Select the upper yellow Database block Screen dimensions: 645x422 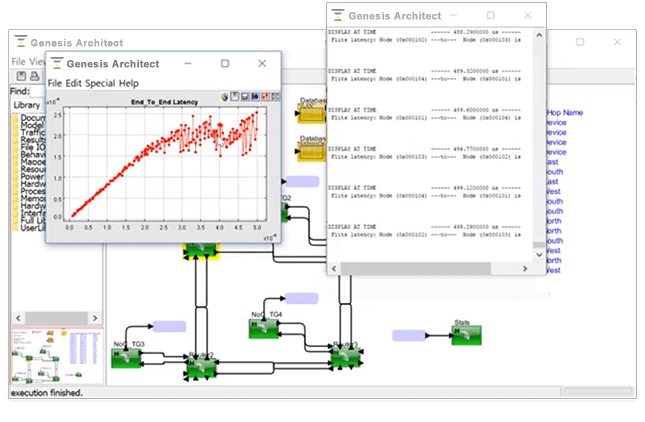(x=311, y=114)
